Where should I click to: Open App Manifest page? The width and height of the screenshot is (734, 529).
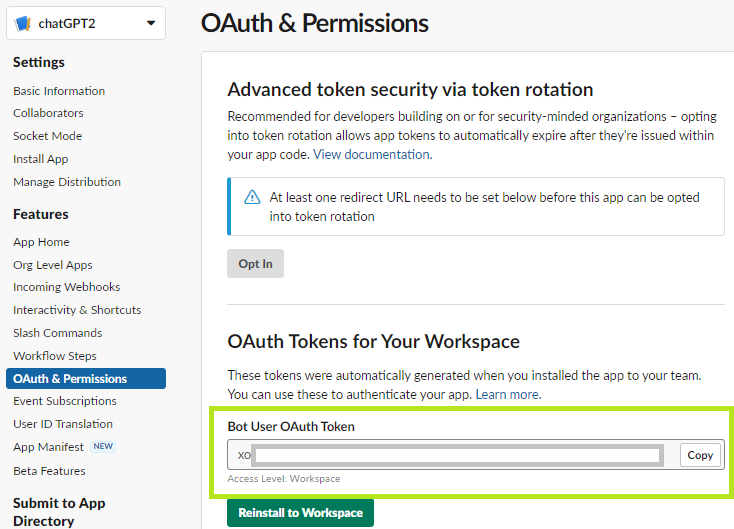[x=49, y=447]
